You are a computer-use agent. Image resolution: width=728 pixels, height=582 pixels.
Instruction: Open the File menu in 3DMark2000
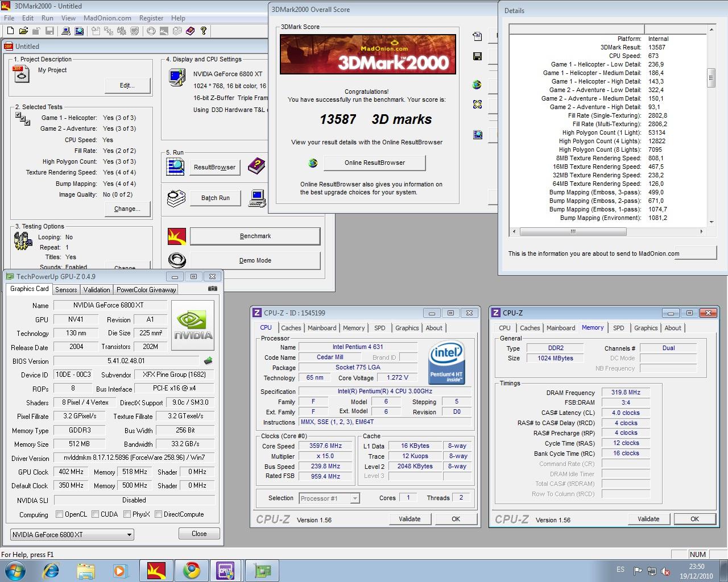9,18
